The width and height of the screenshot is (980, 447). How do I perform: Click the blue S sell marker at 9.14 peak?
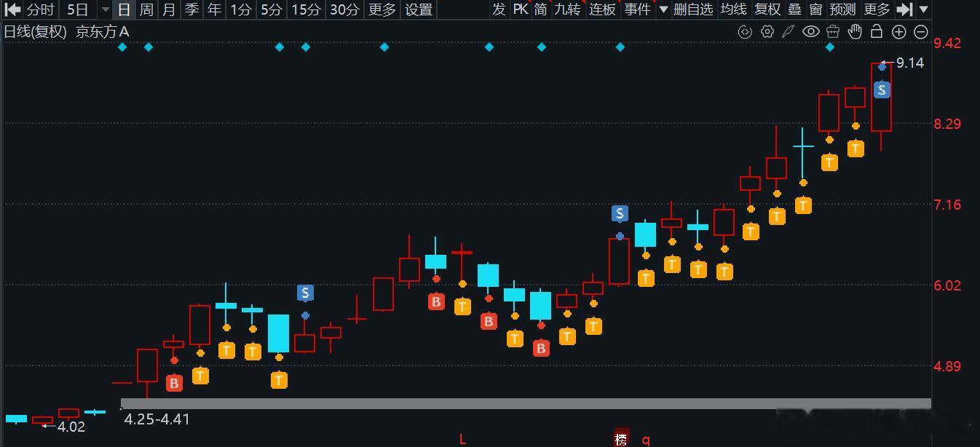click(x=882, y=90)
